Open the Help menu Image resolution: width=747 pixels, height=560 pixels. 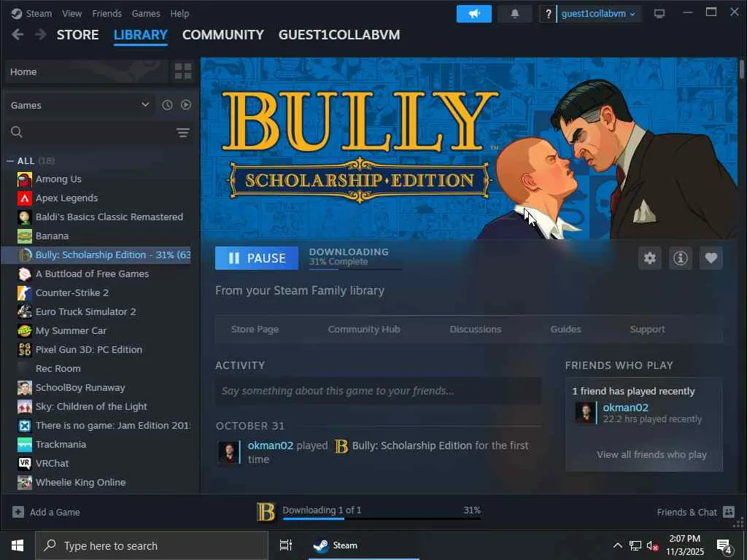coord(179,14)
